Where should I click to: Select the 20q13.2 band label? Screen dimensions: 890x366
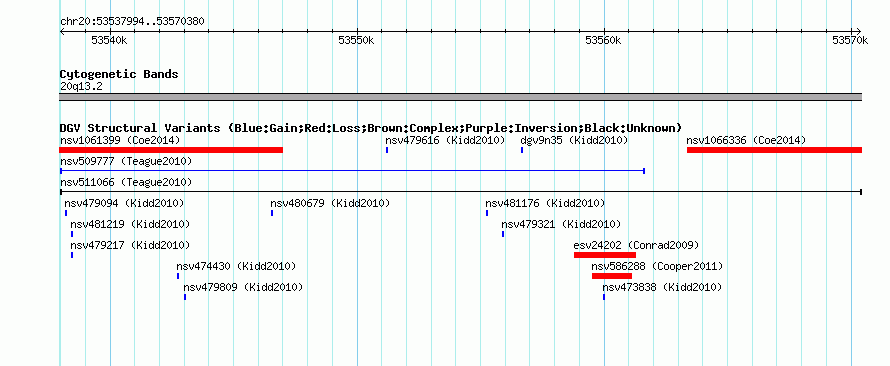(81, 86)
